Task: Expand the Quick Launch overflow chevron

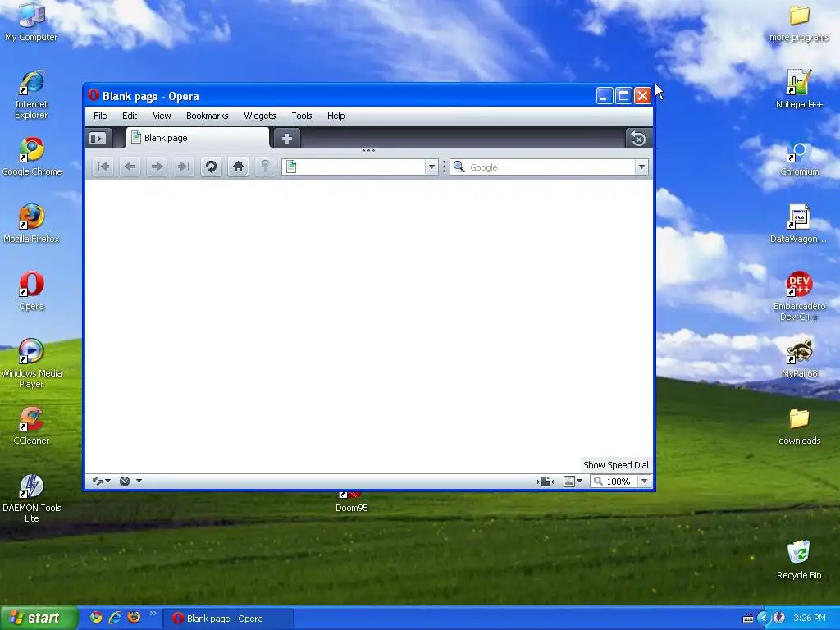Action: coord(153,614)
